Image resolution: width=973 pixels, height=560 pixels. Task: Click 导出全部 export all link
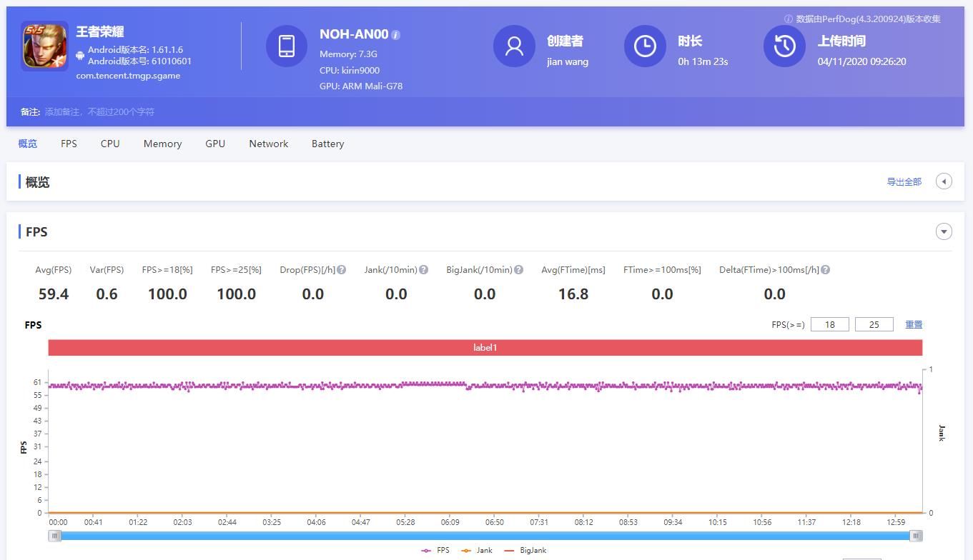click(x=904, y=182)
